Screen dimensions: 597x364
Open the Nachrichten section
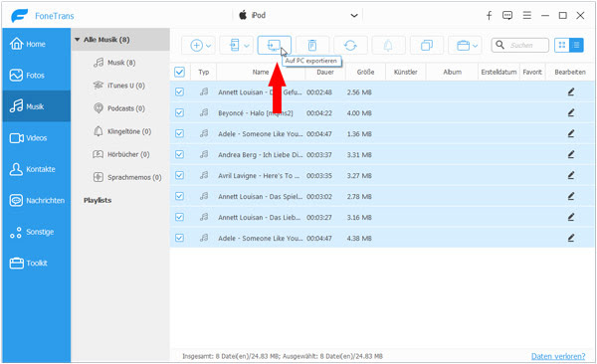pyautogui.click(x=36, y=200)
